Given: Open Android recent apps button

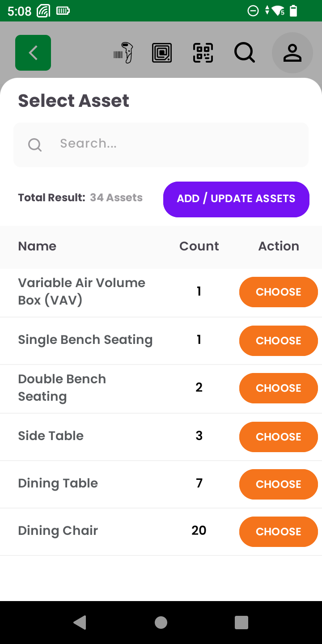Looking at the screenshot, I should pyautogui.click(x=241, y=622).
